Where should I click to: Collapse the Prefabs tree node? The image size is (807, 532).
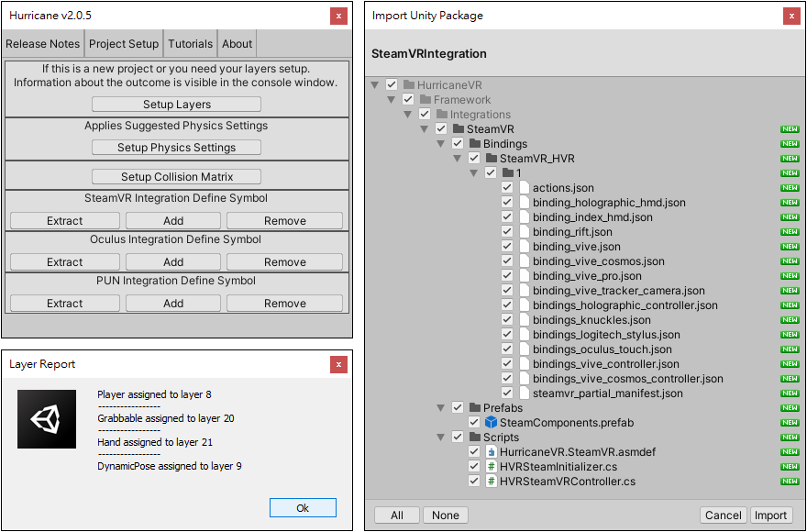point(440,408)
